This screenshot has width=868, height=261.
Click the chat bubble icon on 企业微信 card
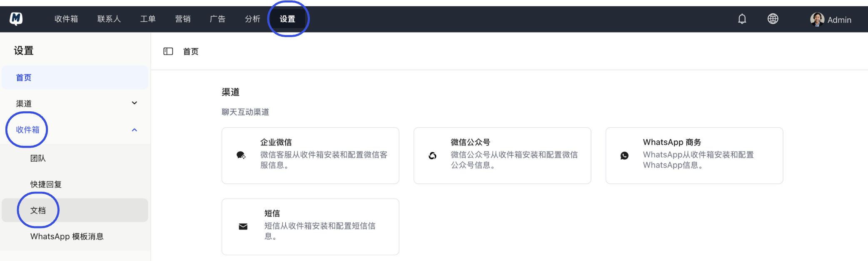(242, 154)
